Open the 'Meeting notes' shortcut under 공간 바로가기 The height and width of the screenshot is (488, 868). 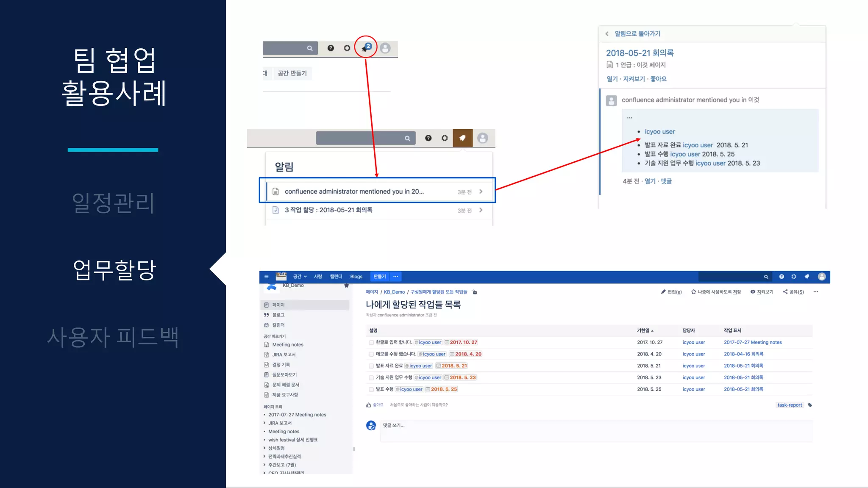pos(287,345)
